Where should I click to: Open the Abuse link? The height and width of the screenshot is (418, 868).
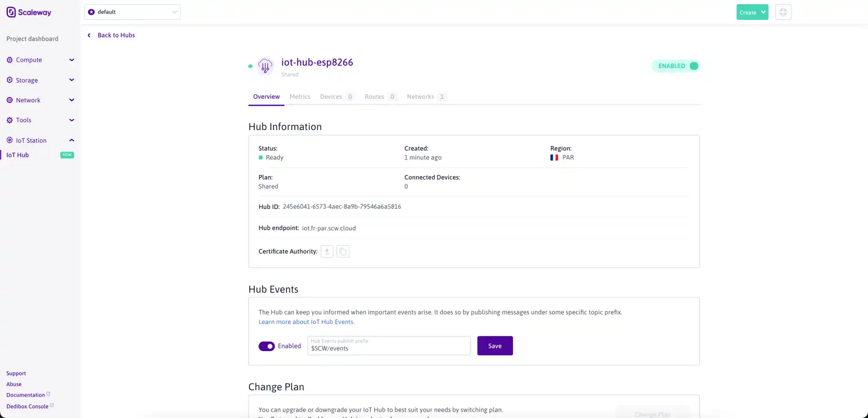(x=14, y=384)
